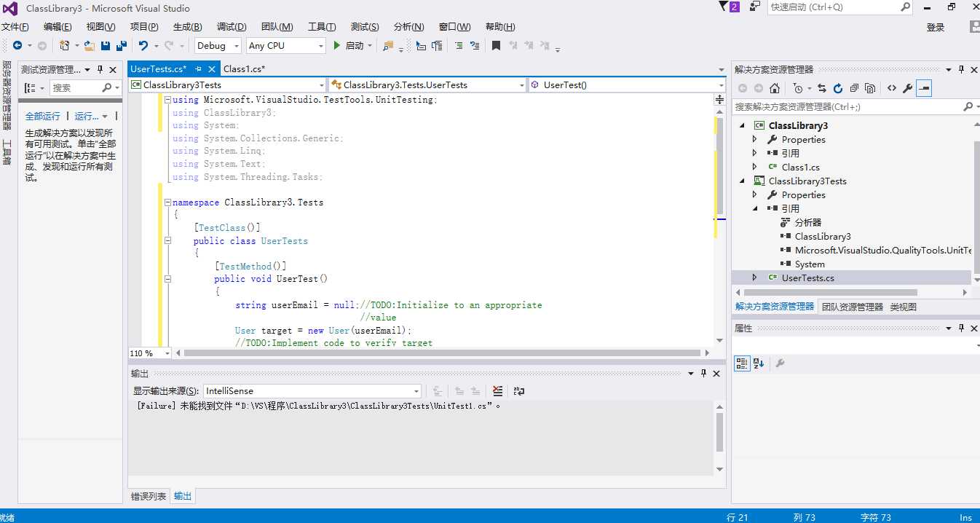The width and height of the screenshot is (980, 523).
Task: Click the new project toolbar icon
Action: (x=65, y=45)
